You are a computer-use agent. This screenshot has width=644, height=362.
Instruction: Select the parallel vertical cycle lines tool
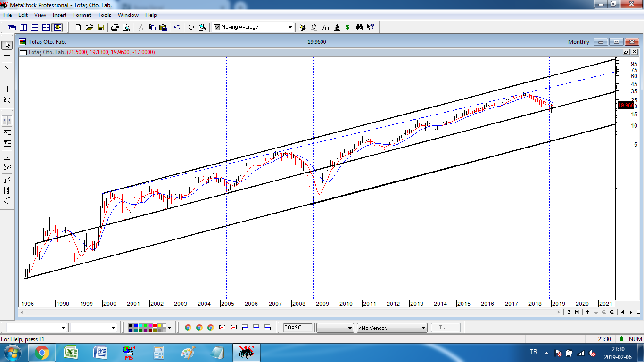[7, 190]
